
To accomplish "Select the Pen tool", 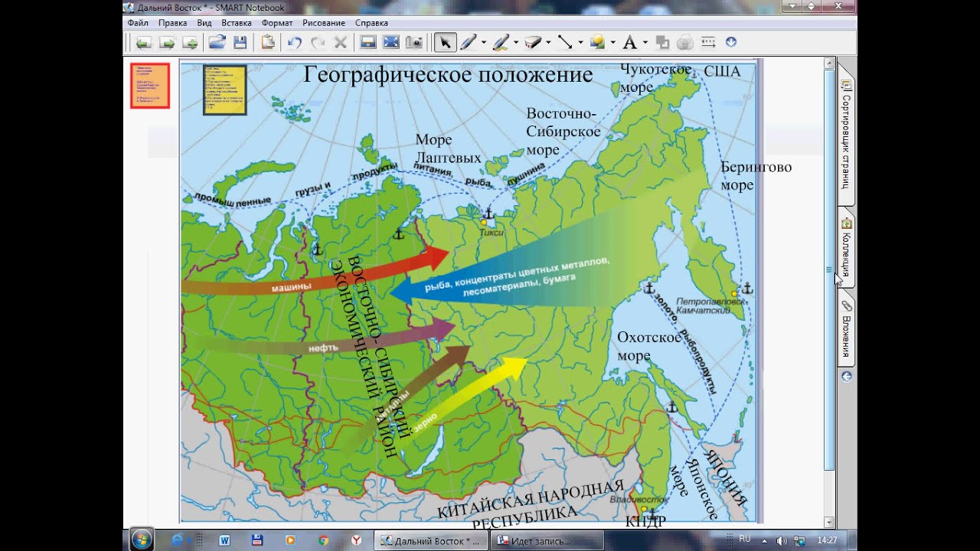I will 468,43.
